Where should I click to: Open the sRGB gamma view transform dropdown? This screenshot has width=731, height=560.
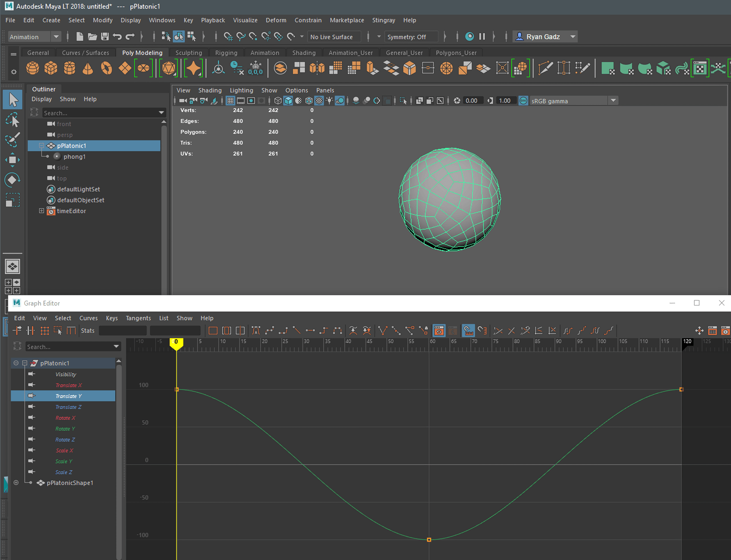pos(613,101)
